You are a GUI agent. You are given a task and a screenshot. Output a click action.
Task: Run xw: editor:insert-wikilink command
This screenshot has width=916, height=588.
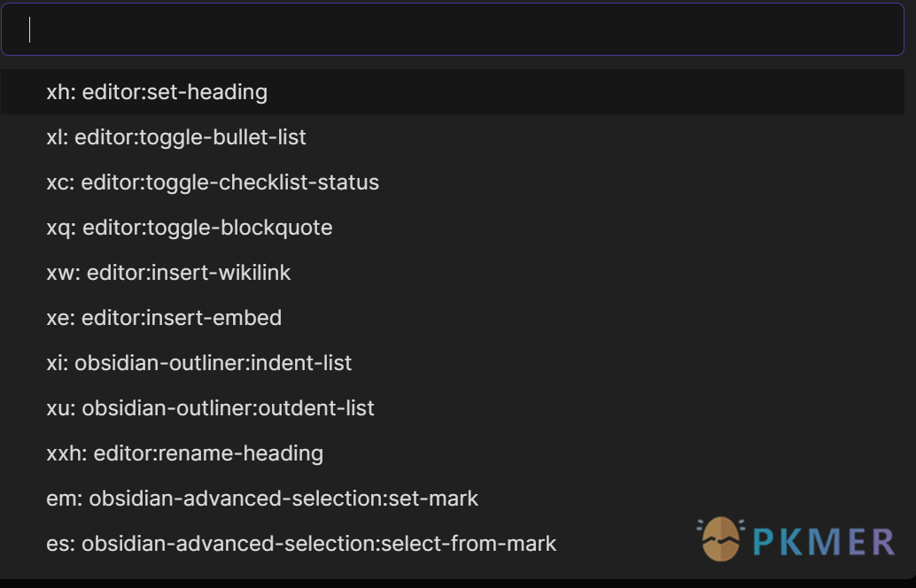(x=453, y=273)
